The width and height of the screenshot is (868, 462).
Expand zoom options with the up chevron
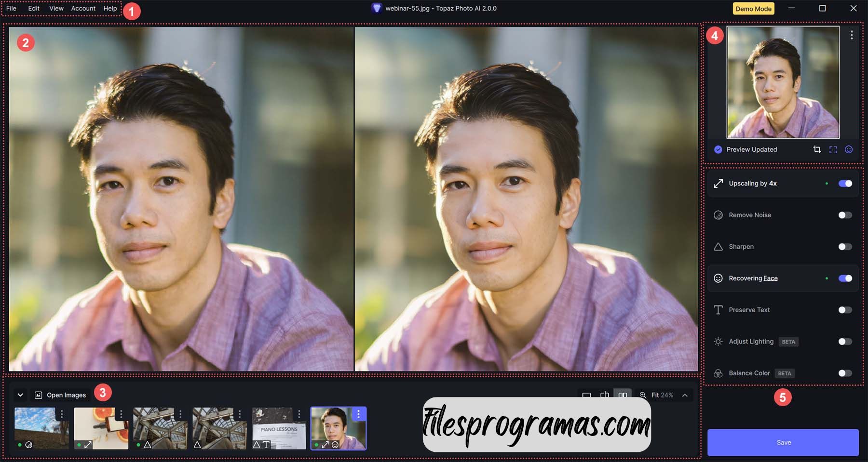685,395
